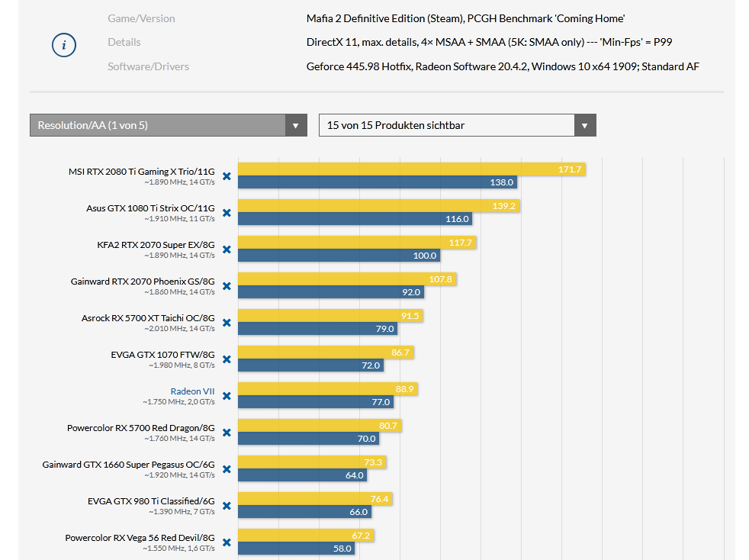Hide KFA2 RTX 2070 Super via X icon

tap(226, 249)
